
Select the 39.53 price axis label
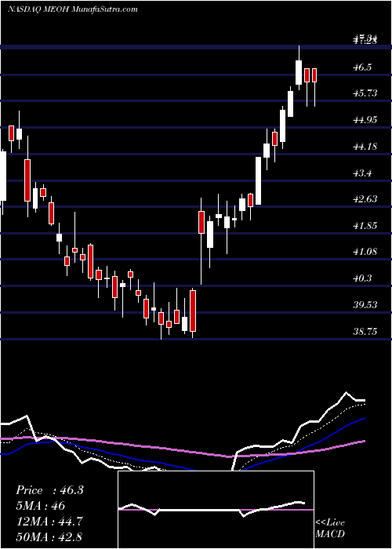pyautogui.click(x=365, y=305)
